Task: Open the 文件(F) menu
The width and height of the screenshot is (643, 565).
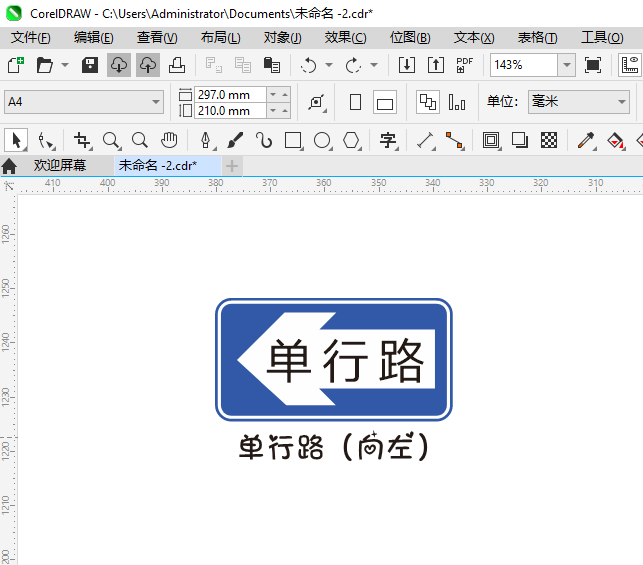Action: (x=31, y=38)
